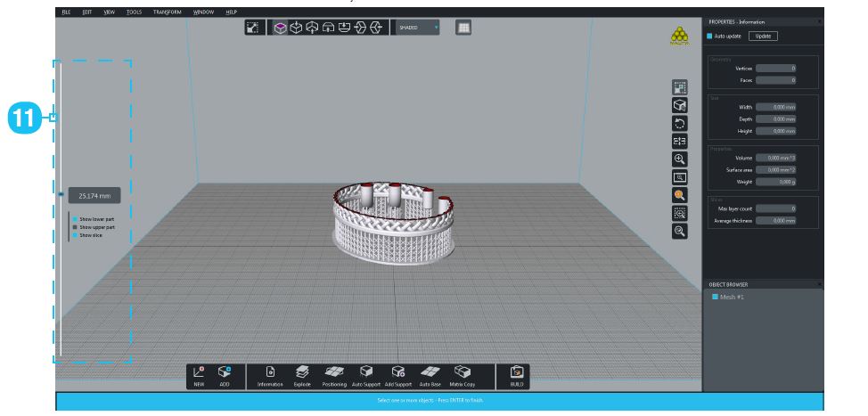Select the highlighted isometric view cube icon
The height and width of the screenshot is (416, 868).
click(x=279, y=29)
